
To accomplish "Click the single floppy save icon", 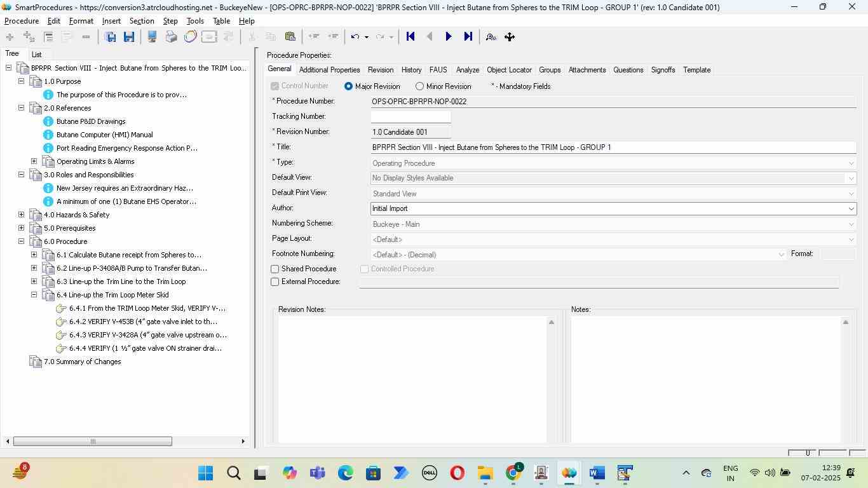I will coord(129,37).
